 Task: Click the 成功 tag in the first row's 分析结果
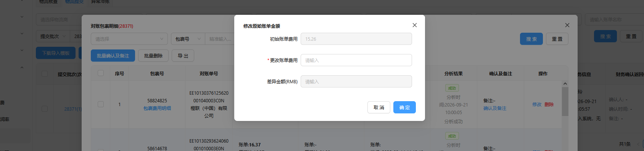pyautogui.click(x=452, y=88)
